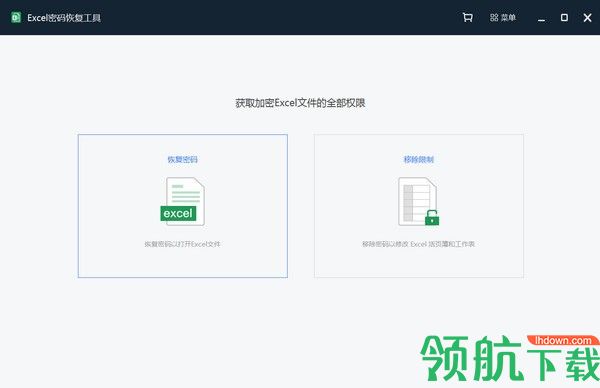Click the heading 获取加密Excel文件的全部权限
This screenshot has width=600, height=388.
[300, 103]
